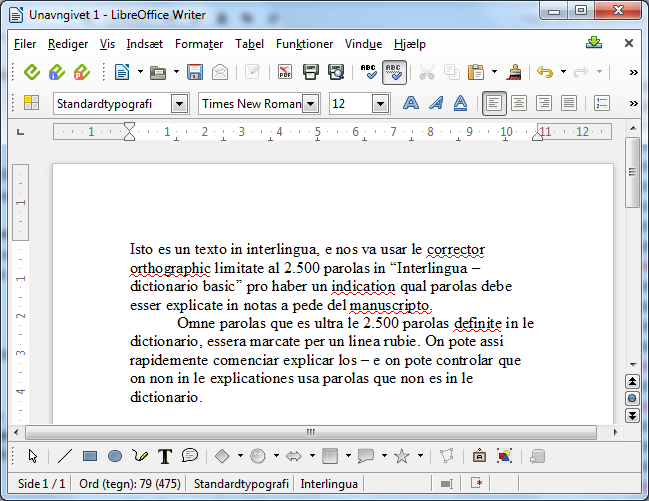Viewport: 649px width, 501px height.
Task: Click the Open folder icon
Action: [x=158, y=72]
